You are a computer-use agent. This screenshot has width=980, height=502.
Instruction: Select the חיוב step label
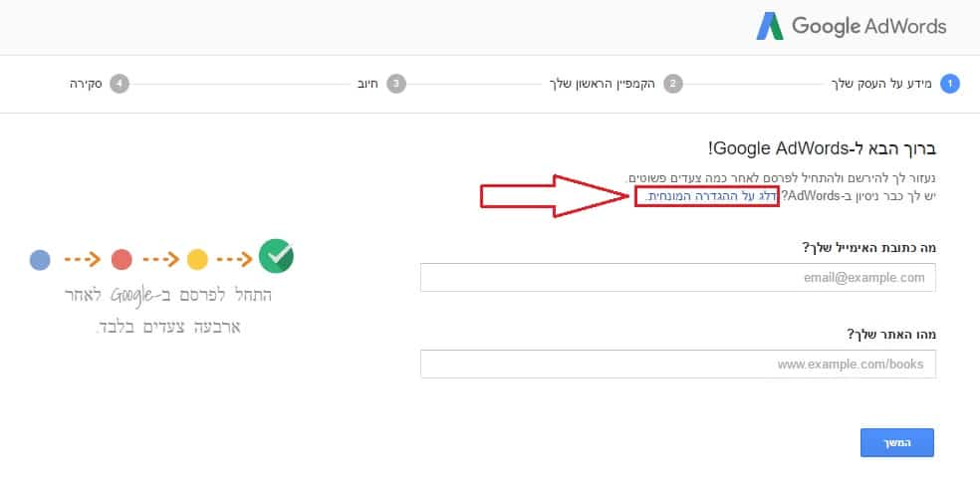tap(367, 84)
